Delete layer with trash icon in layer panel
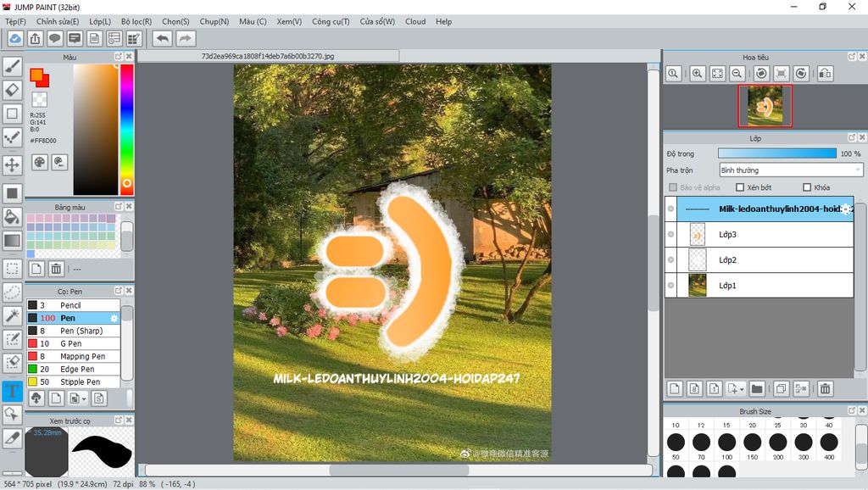Viewport: 868px width, 490px height. tap(825, 388)
